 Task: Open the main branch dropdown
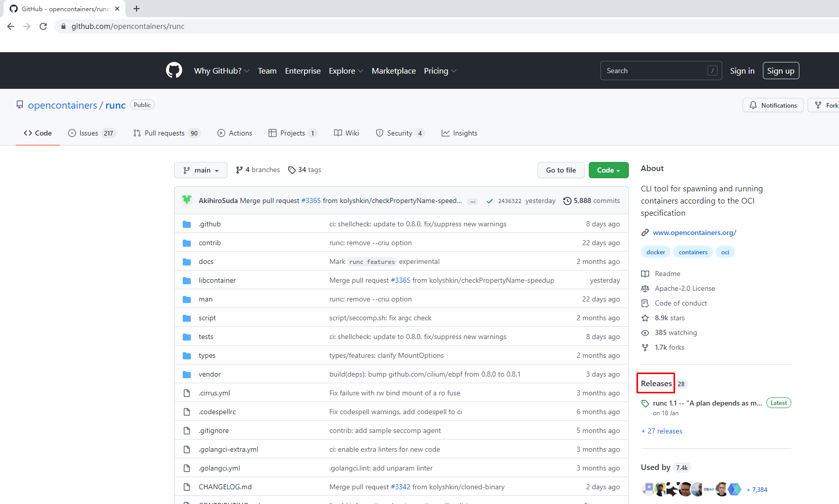coord(200,170)
